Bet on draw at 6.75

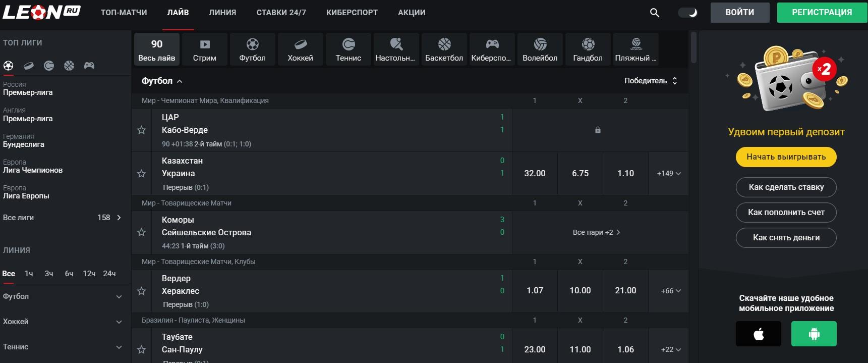coord(580,174)
